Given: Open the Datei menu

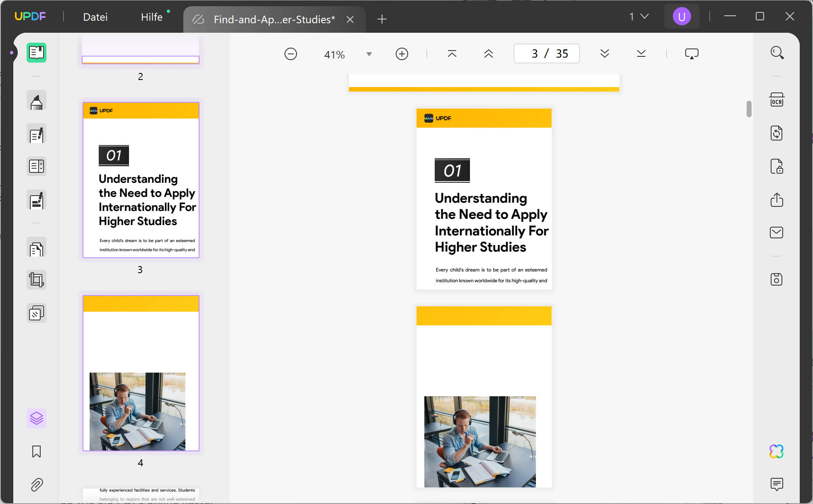Looking at the screenshot, I should coord(95,17).
